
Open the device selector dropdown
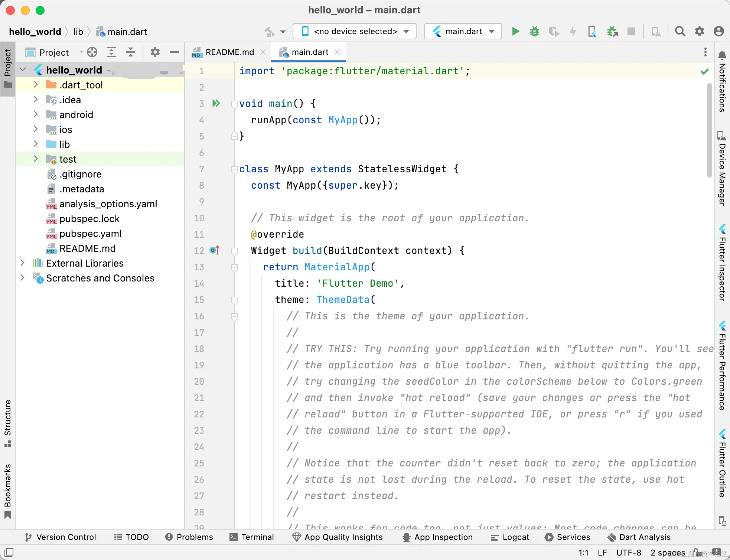click(355, 31)
